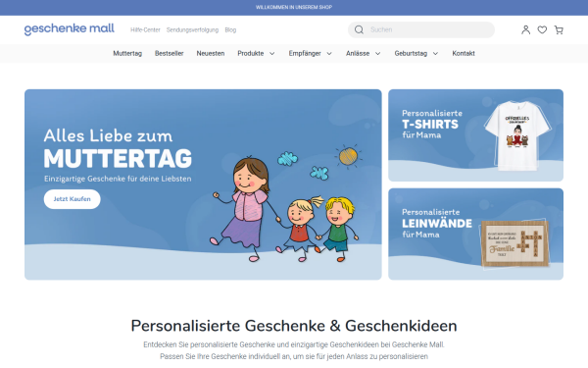588x368 pixels.
Task: Click the Alles Liebe zum Muttertag headline
Action: pos(118,149)
